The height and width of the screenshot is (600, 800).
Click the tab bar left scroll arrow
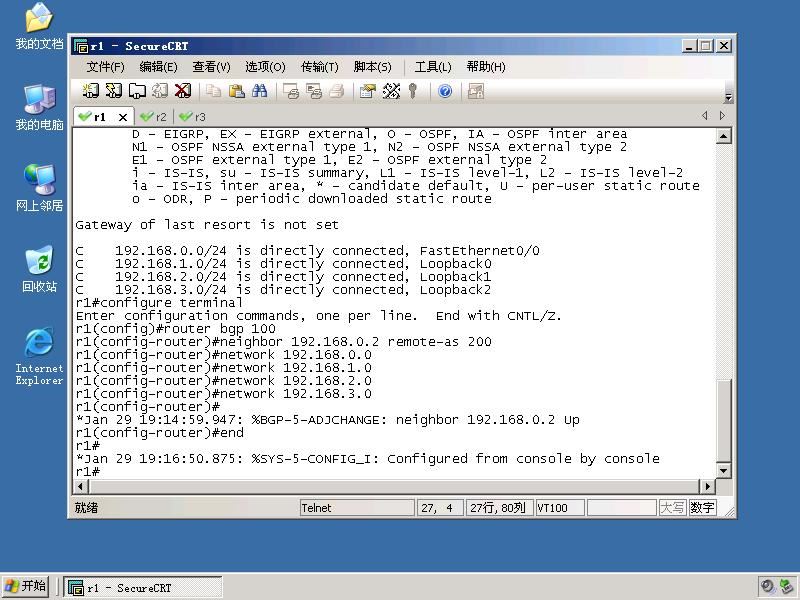705,116
